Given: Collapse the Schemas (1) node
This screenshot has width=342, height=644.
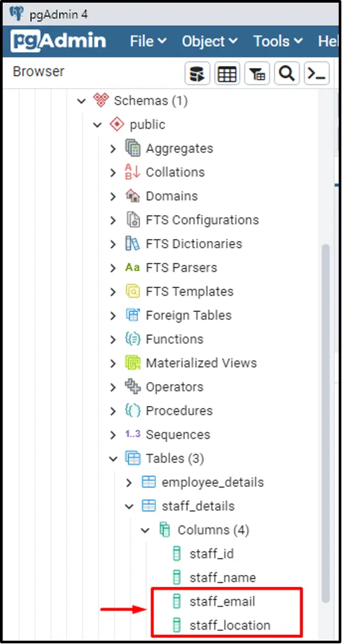Looking at the screenshot, I should (82, 101).
